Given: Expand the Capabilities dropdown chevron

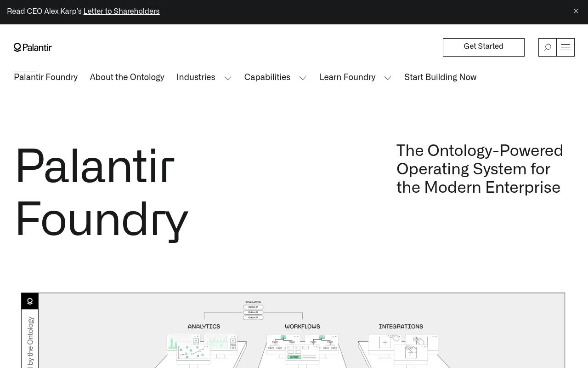Looking at the screenshot, I should (303, 78).
